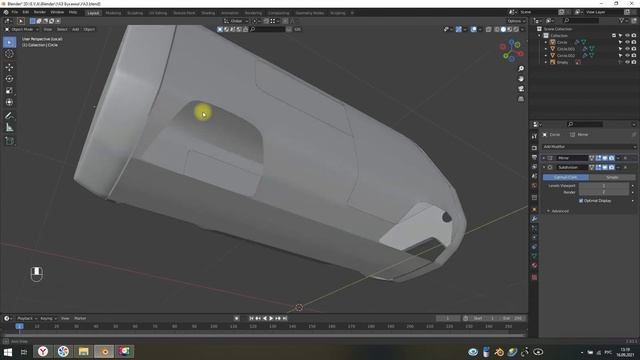Switch perspective/orthographic grid icon
The image size is (640, 360).
pos(521,99)
